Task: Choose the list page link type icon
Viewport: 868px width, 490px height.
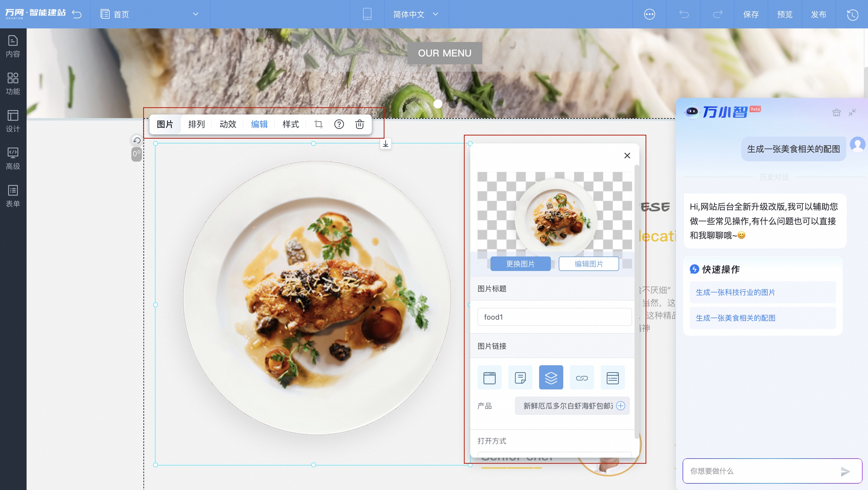Action: pos(612,377)
